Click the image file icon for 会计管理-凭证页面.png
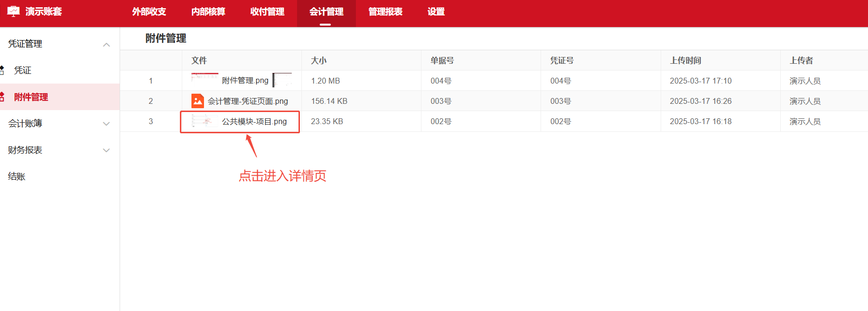 point(198,101)
